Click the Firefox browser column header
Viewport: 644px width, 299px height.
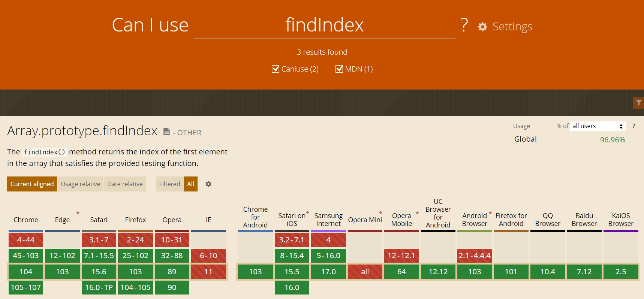pos(135,220)
